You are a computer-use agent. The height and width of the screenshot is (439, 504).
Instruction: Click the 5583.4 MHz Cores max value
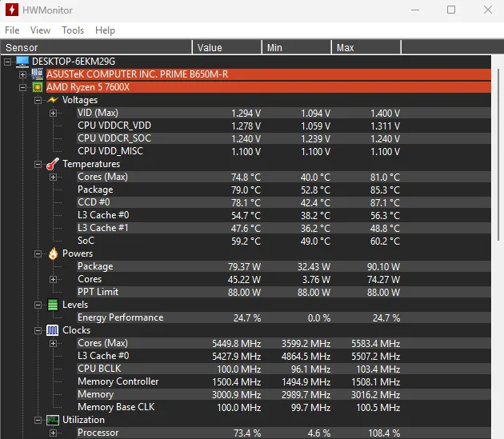[376, 344]
